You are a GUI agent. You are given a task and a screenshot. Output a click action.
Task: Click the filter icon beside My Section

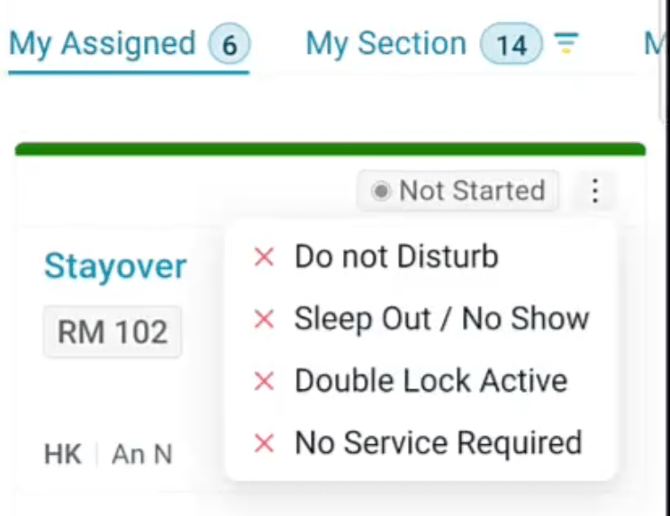[567, 43]
